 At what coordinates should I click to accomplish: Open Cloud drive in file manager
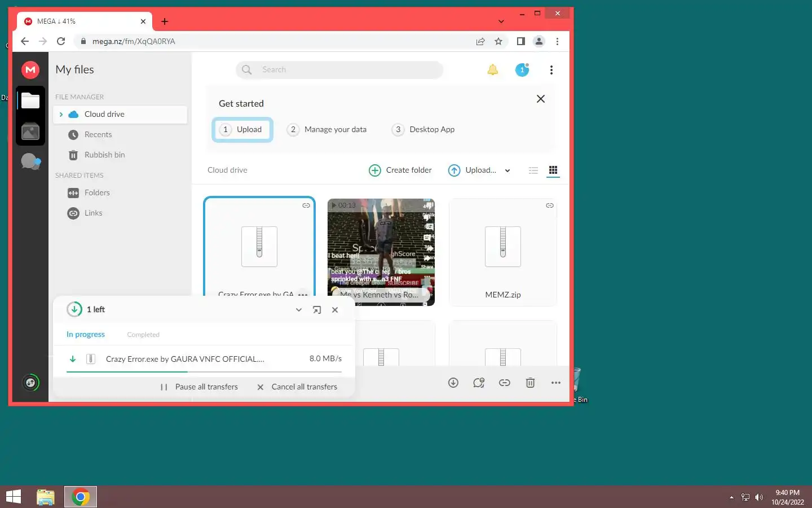121,114
